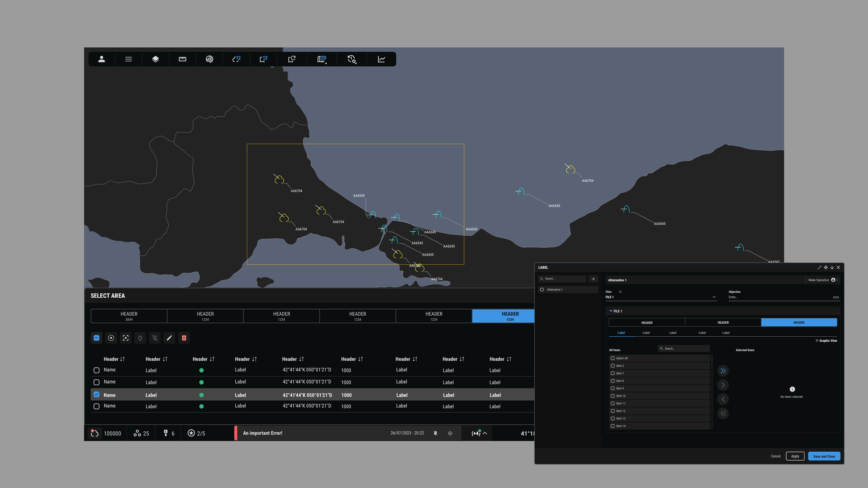
Task: Collapse the FILE 1 section
Action: point(611,311)
